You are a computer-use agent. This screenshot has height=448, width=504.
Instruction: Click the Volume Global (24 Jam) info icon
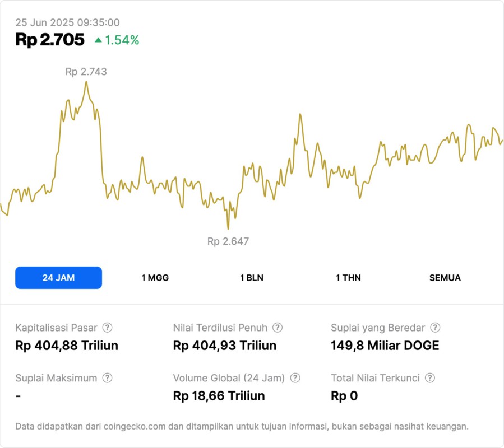coord(295,378)
